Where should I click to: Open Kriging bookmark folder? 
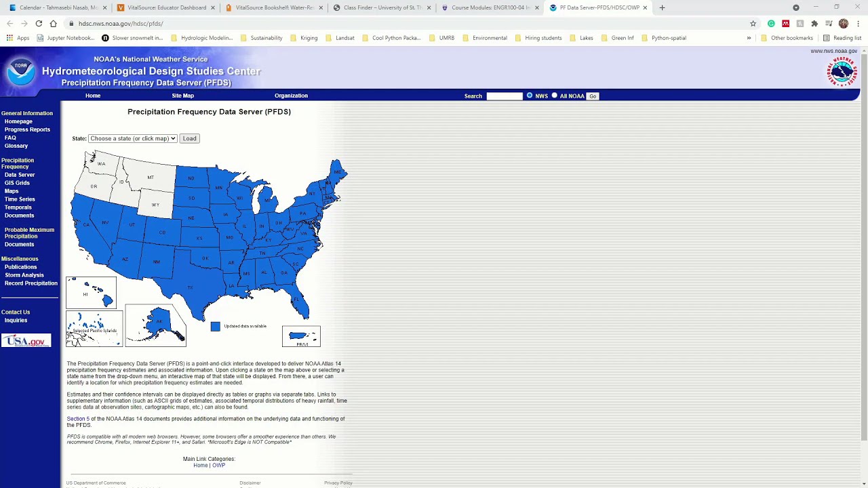[x=304, y=38]
